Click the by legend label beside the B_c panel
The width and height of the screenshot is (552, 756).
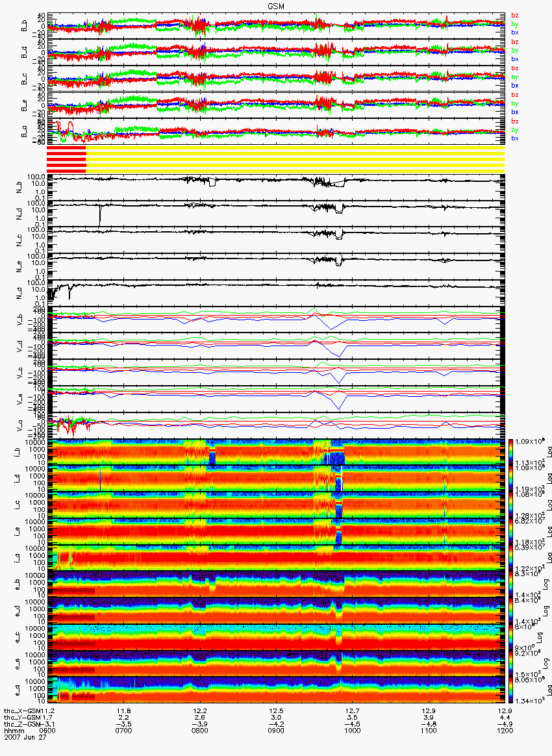514,77
